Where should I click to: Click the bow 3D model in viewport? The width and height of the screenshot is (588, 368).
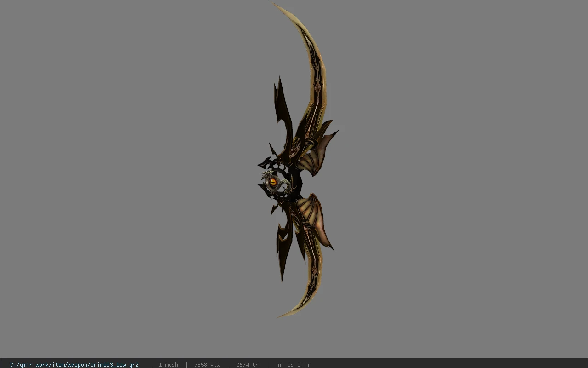(298, 160)
